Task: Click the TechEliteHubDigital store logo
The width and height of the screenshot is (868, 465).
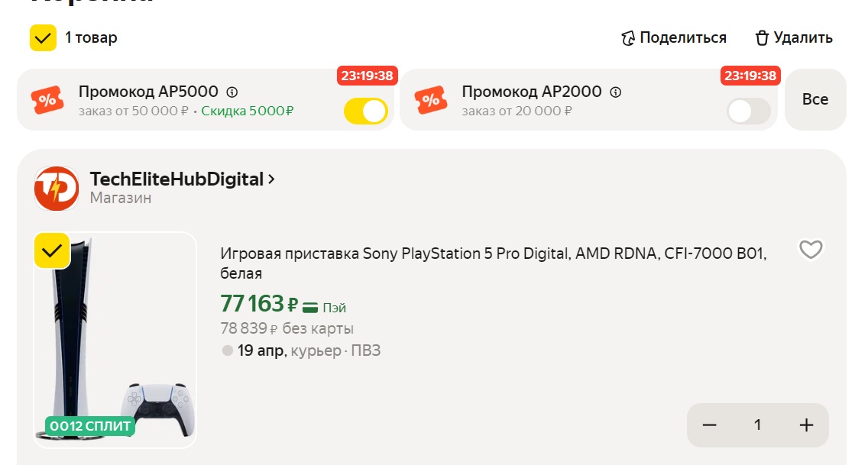Action: tap(57, 188)
